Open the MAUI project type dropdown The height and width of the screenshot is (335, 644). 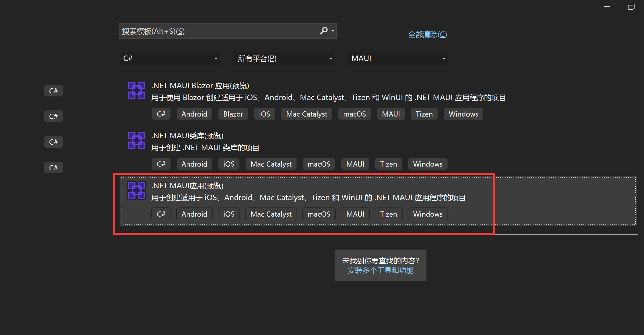pos(398,58)
